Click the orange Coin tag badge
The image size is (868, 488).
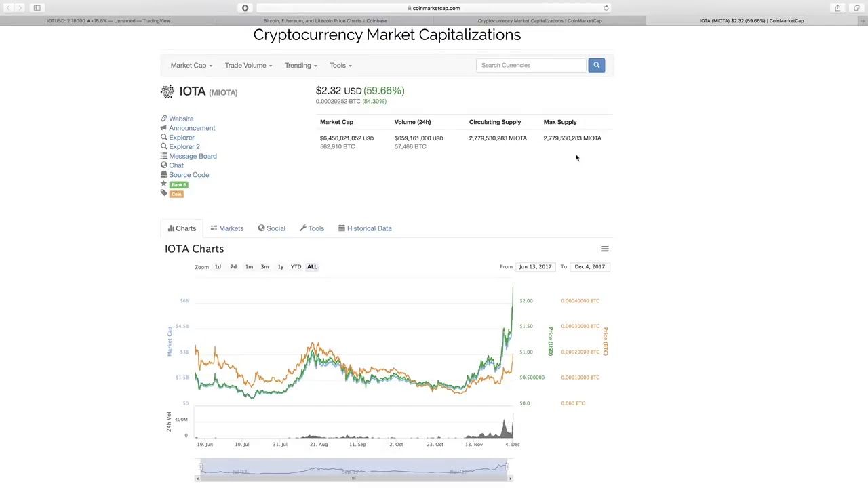click(176, 194)
